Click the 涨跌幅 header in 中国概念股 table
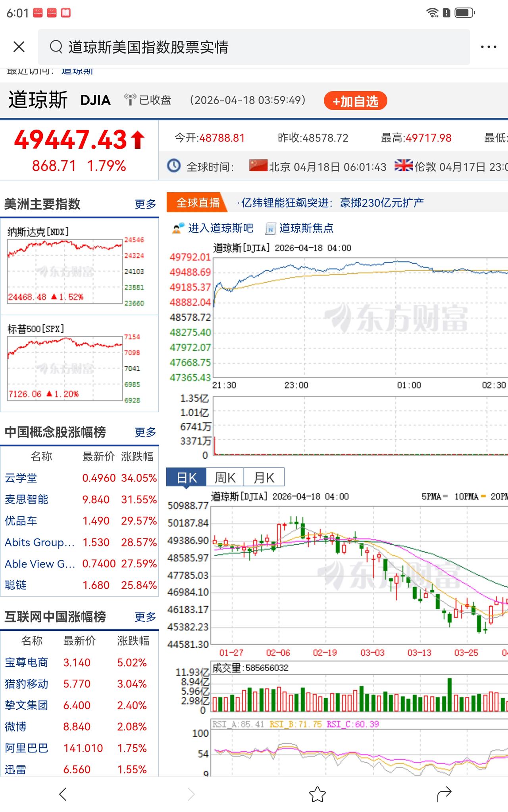 click(x=137, y=457)
